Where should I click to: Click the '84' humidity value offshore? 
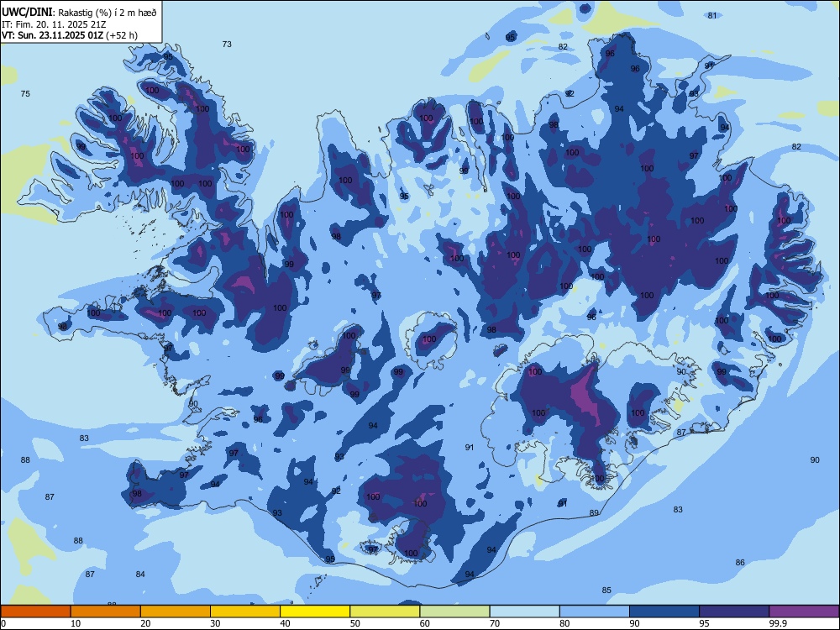pos(140,575)
